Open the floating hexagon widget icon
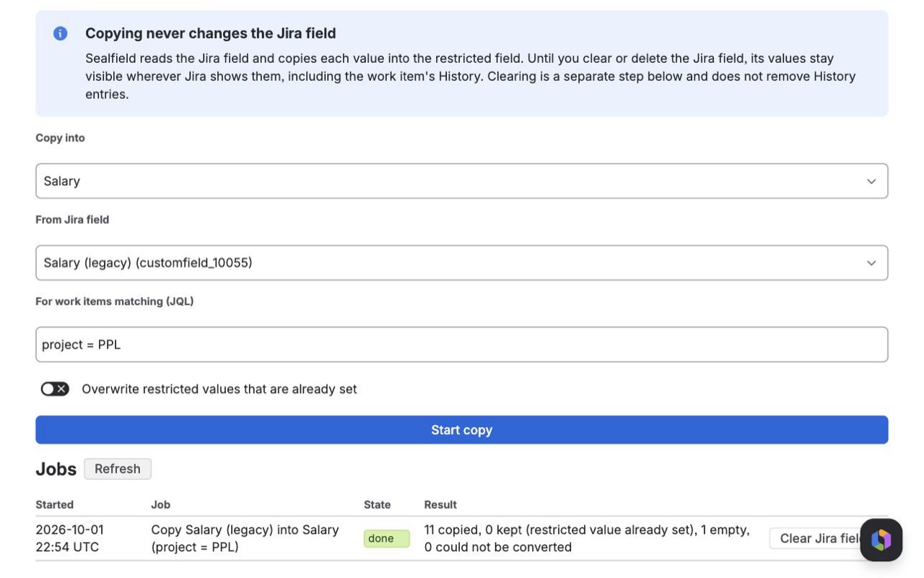Screen dimensions: 924x578 (x=881, y=540)
